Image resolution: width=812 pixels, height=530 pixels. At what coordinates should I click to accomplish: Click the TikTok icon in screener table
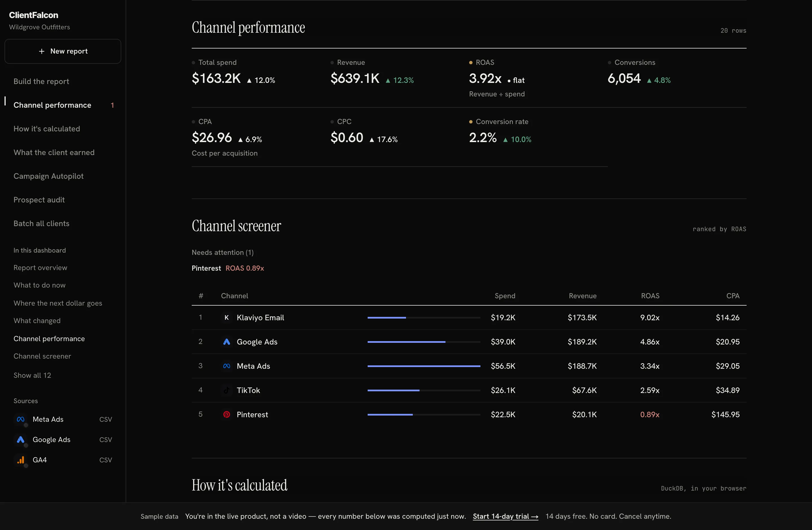226,390
